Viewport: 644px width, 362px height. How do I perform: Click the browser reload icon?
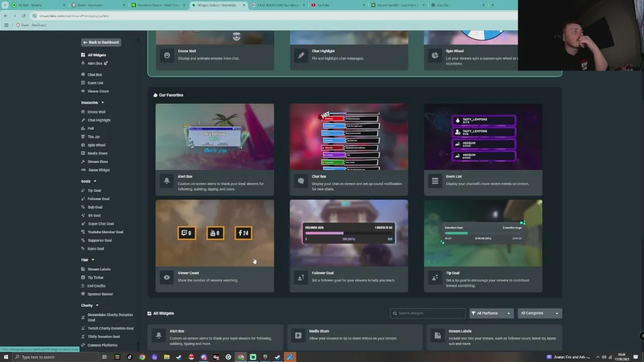[x=23, y=16]
